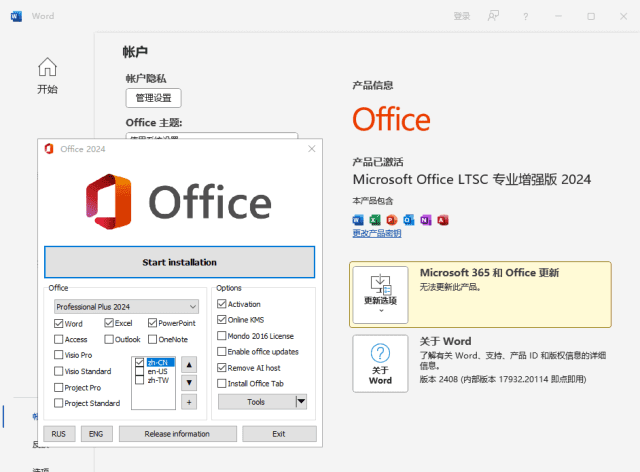This screenshot has height=472, width=640.
Task: Click the 管理设置 manage settings button
Action: [x=153, y=98]
